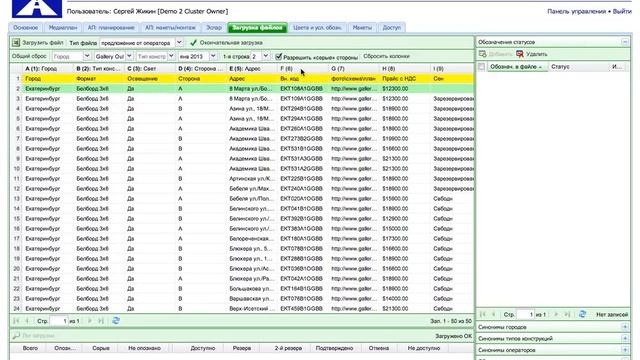Viewport: 640px width, 360px height.
Task: Refresh the main table with the blue arrows icon
Action: [x=116, y=321]
